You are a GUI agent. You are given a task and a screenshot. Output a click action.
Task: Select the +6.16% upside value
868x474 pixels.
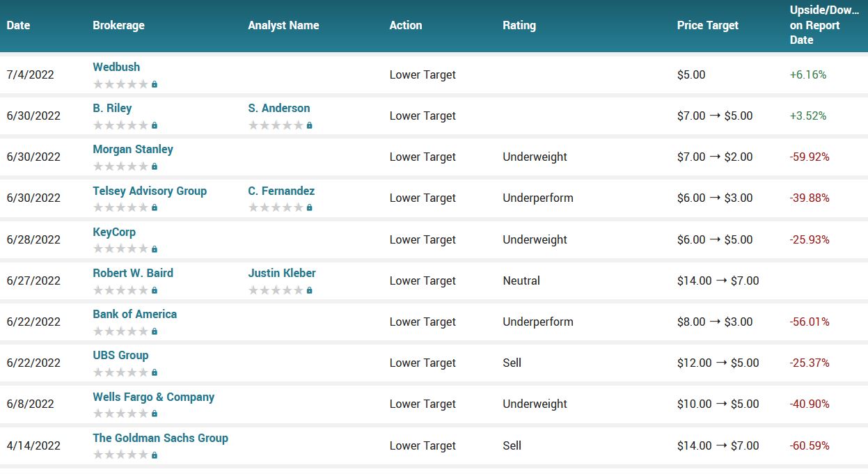tap(808, 74)
